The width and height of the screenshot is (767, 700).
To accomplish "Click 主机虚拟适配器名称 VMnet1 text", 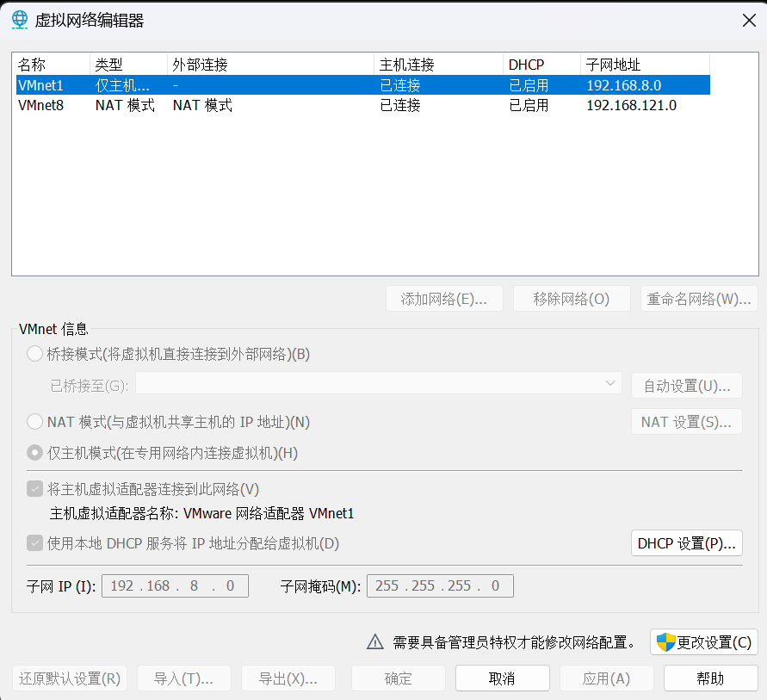I will (x=201, y=513).
